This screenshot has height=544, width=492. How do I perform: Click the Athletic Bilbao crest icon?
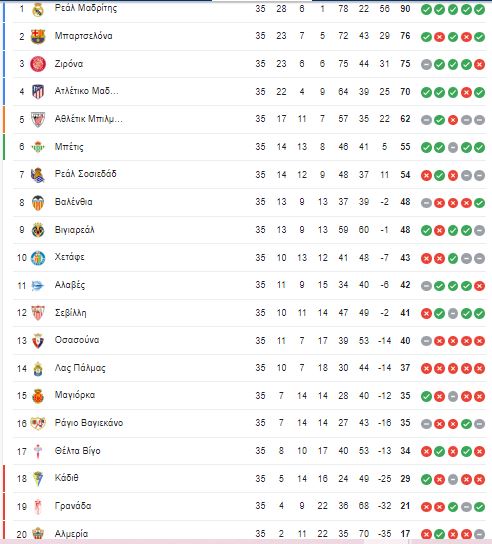[38, 119]
